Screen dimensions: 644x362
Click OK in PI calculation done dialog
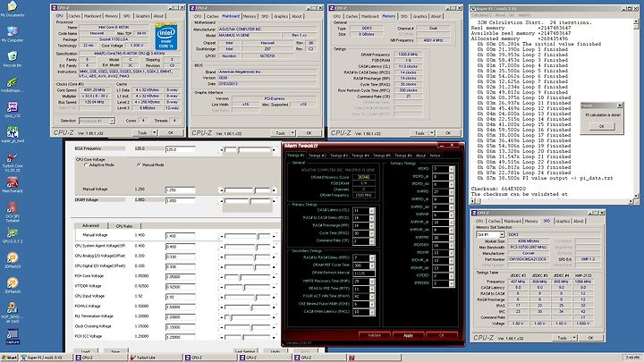pyautogui.click(x=601, y=126)
